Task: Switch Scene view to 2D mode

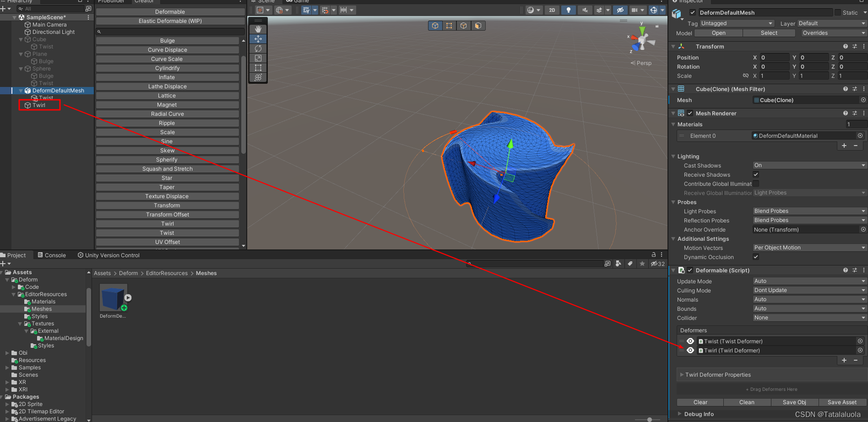Action: coord(553,10)
